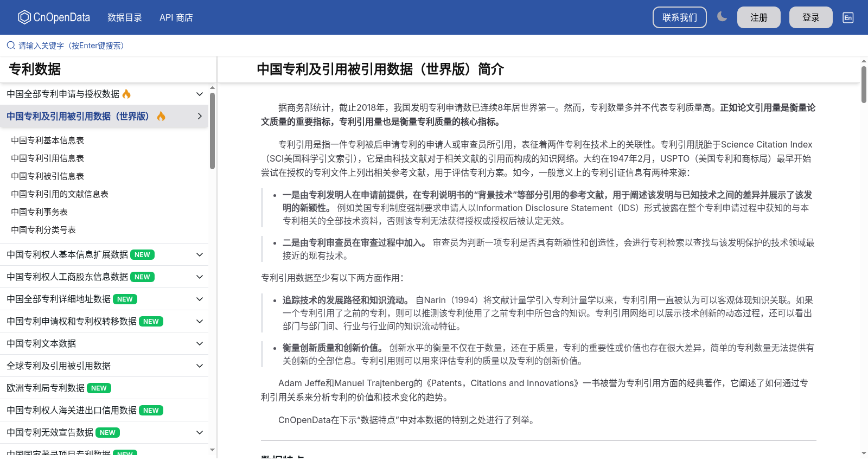
Task: Click fire icon beside 中国专利及引用被引用数据（世界版）
Action: [x=161, y=116]
